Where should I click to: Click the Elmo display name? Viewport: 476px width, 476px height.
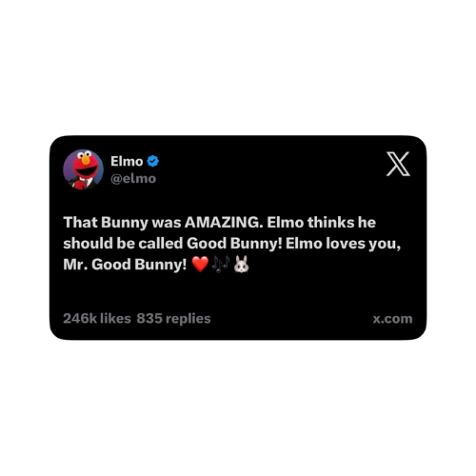coord(127,161)
